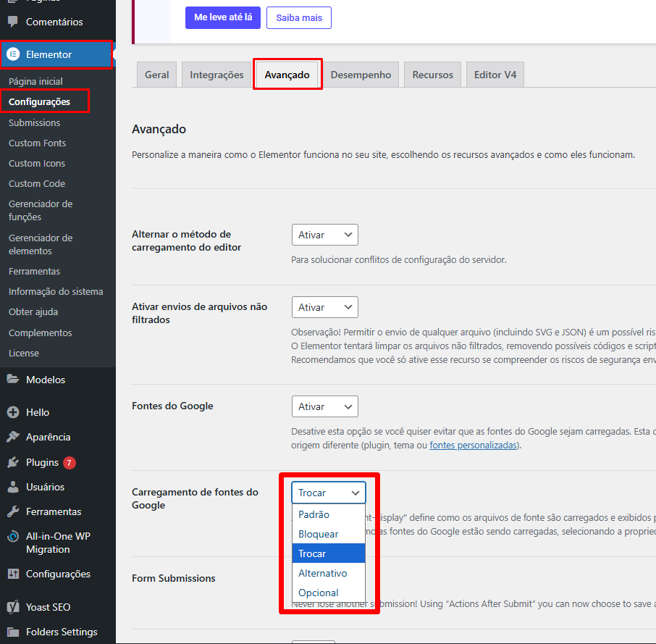Open the Fontes do Google dropdown

coord(324,406)
